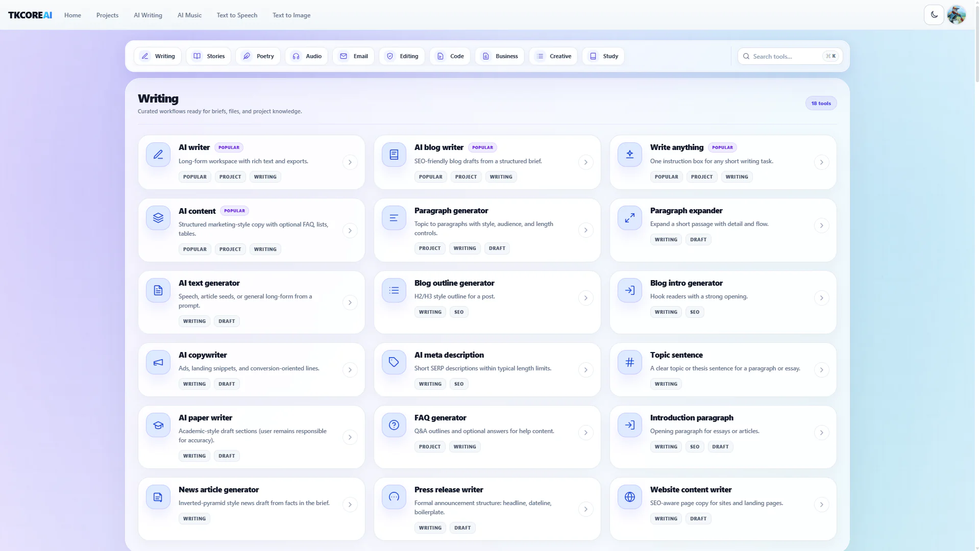Viewport: 980px width, 551px height.
Task: Open the Home navigation link
Action: 72,15
